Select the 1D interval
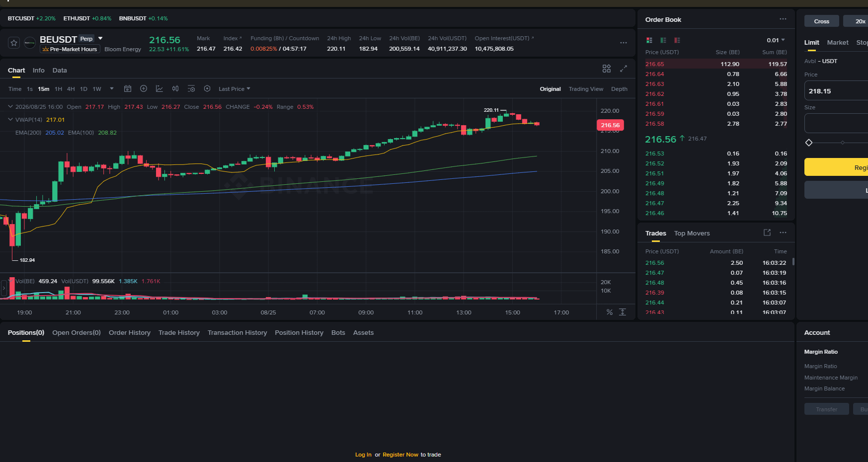 [x=83, y=89]
